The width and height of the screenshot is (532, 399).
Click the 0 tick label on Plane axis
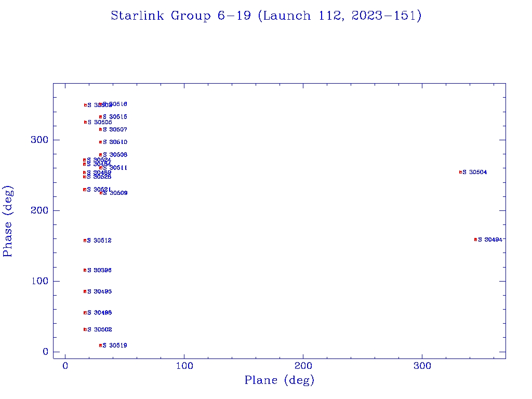(65, 366)
